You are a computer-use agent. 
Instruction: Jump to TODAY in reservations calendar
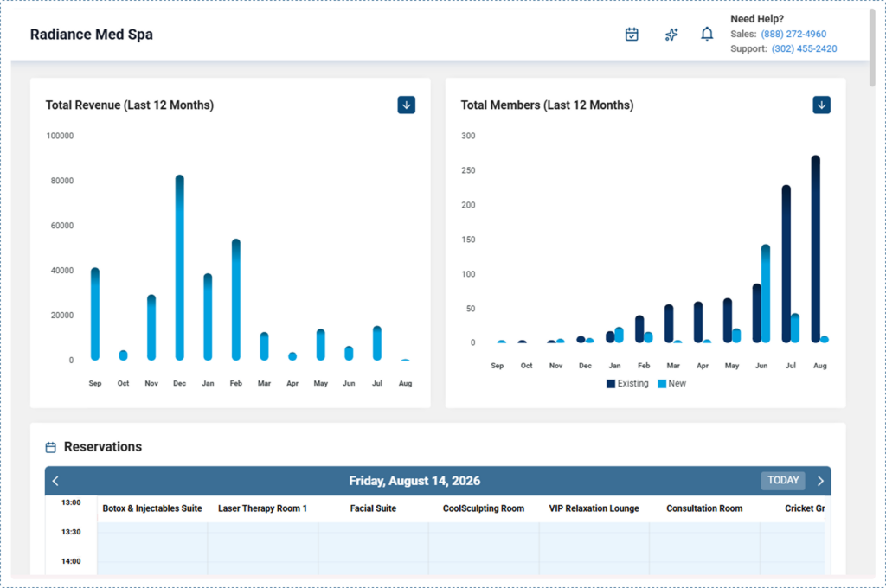click(782, 480)
